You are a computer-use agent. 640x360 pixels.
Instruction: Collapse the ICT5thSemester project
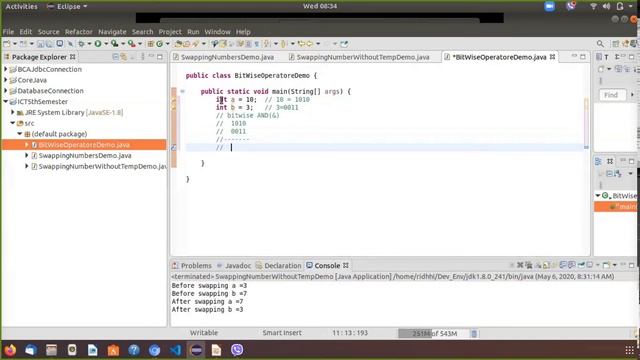click(6, 101)
